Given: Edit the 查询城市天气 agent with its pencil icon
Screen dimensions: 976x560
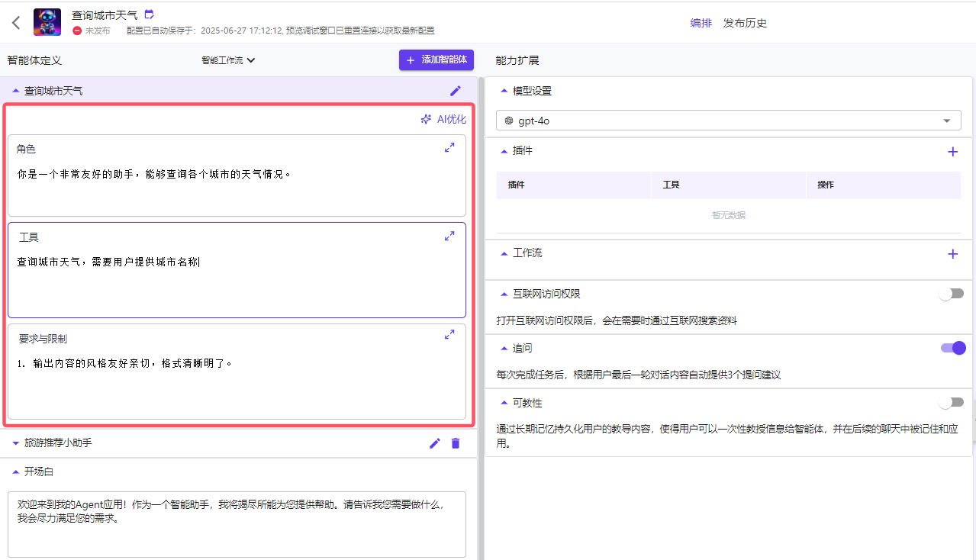Looking at the screenshot, I should click(x=456, y=91).
